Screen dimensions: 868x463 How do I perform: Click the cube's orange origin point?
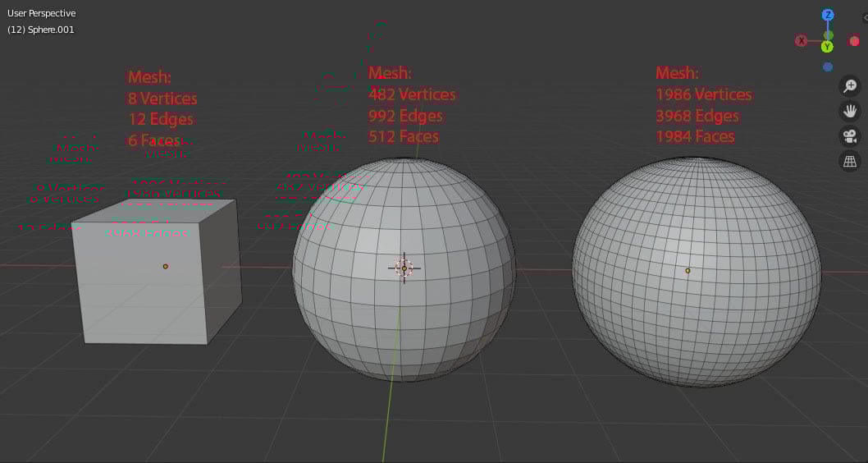165,266
